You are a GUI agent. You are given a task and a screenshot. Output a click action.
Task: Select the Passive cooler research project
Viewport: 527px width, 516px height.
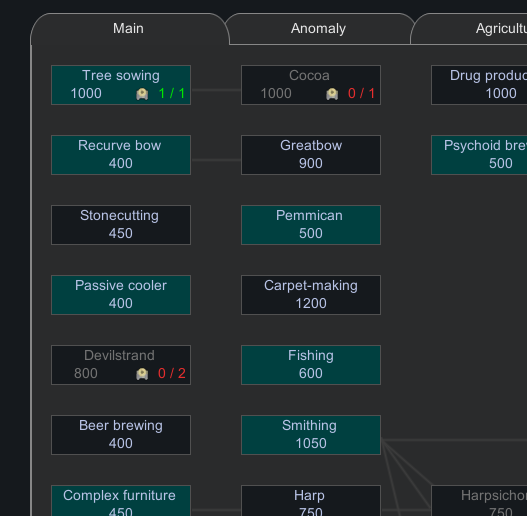tap(121, 295)
